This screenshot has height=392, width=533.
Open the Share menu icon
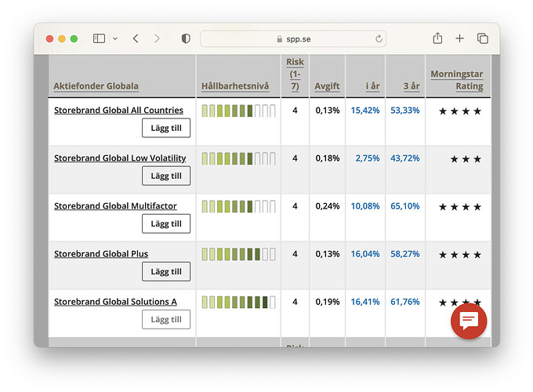point(437,38)
